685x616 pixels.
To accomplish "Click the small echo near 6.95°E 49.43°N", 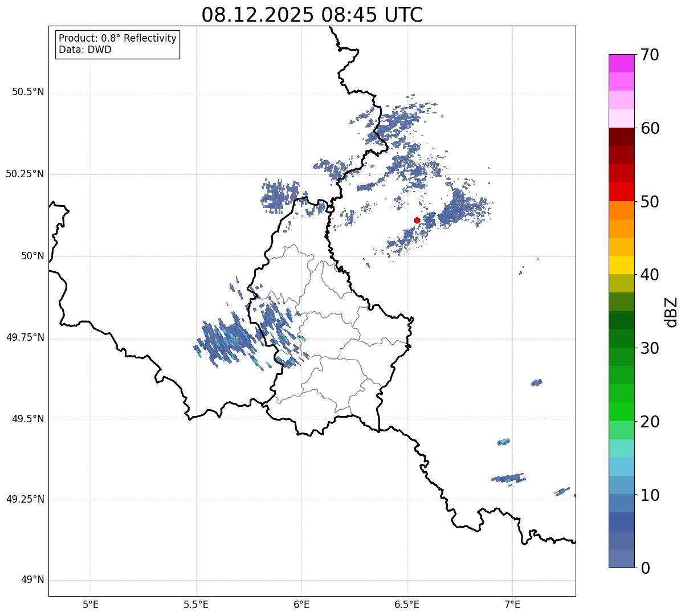I will [x=503, y=442].
